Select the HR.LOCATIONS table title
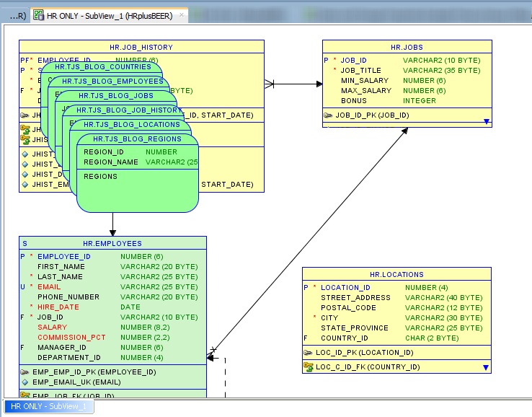This screenshot has height=417, width=532. click(396, 274)
